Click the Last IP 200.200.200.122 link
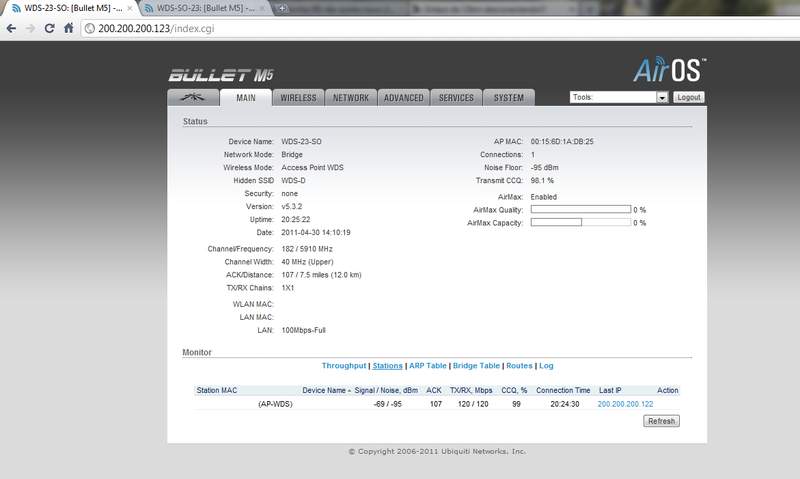800x479 pixels. point(625,404)
